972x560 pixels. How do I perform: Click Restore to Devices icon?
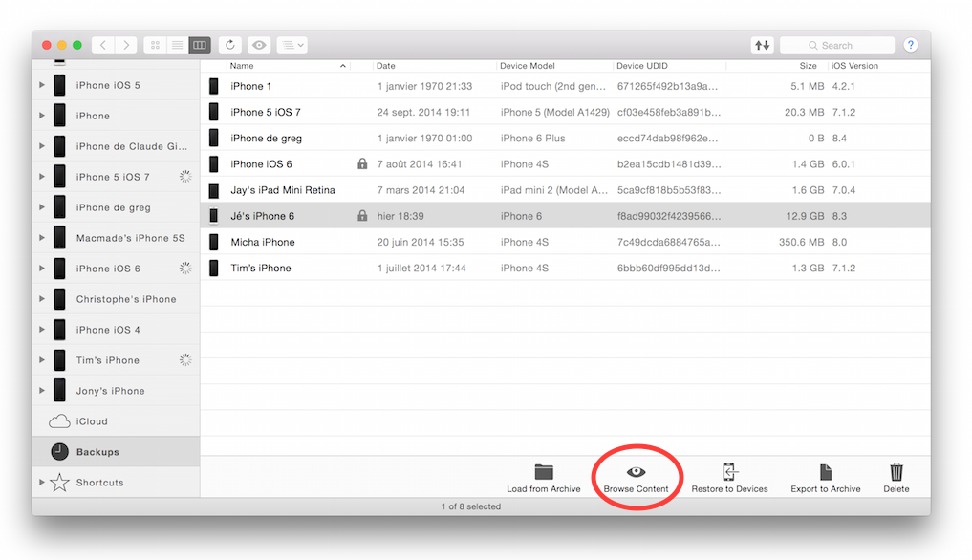pyautogui.click(x=729, y=472)
